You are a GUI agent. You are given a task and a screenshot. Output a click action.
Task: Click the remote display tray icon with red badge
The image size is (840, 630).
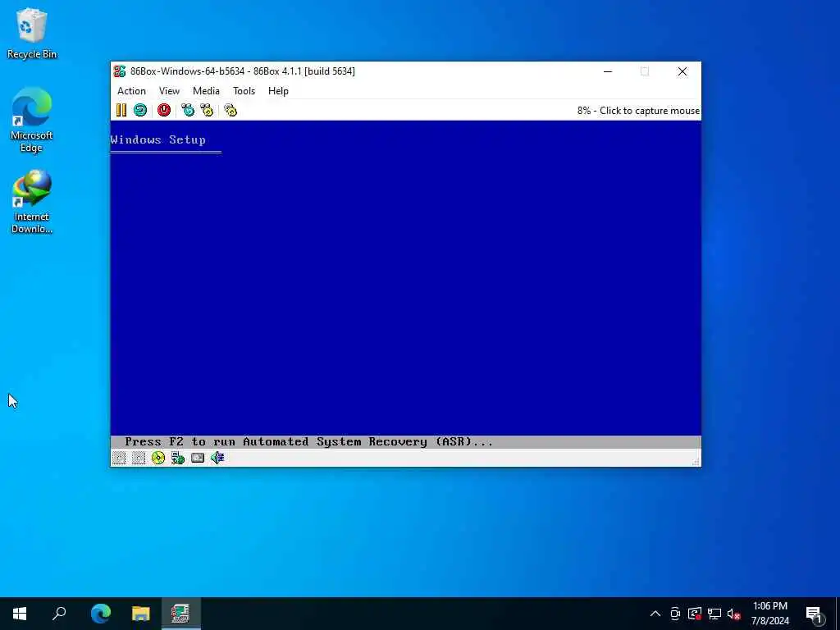695,614
